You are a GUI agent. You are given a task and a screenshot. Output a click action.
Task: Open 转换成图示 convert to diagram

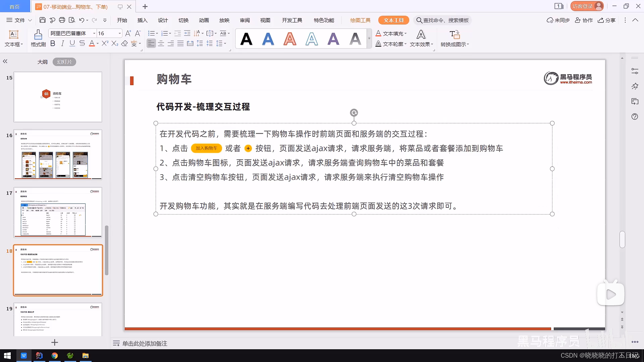click(454, 38)
